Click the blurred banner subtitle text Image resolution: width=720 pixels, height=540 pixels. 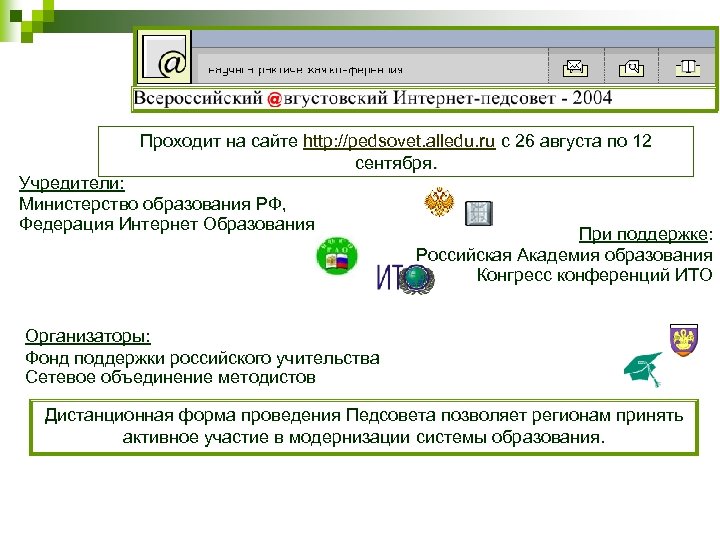305,70
